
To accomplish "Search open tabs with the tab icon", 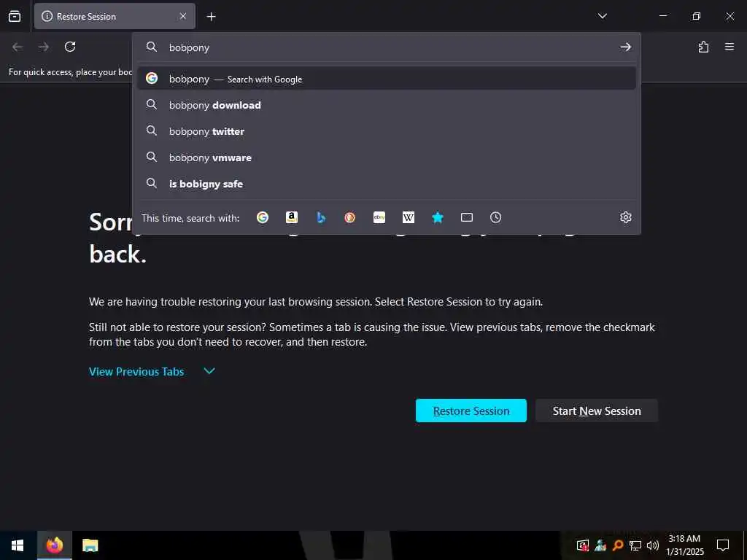I will pyautogui.click(x=467, y=217).
